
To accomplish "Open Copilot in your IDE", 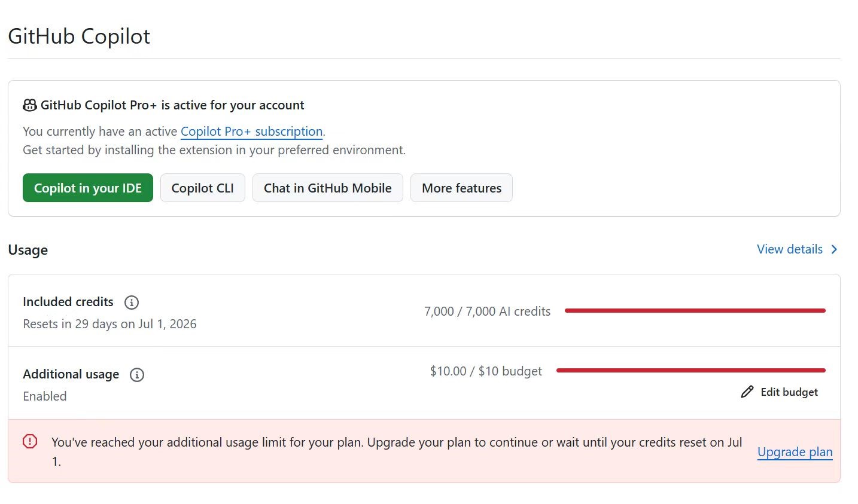I will click(88, 188).
